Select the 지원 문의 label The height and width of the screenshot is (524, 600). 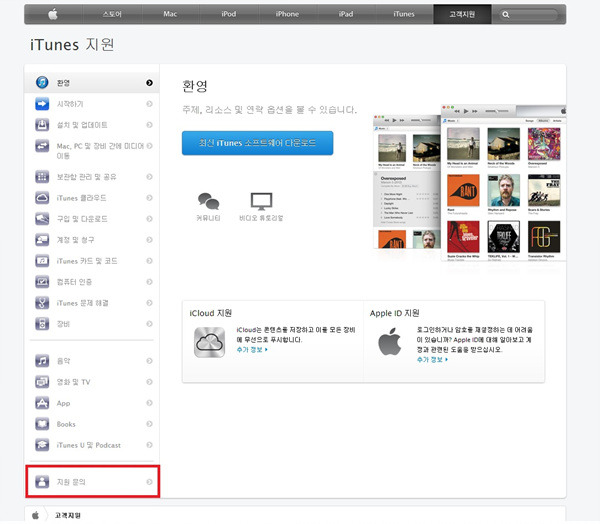tap(71, 482)
